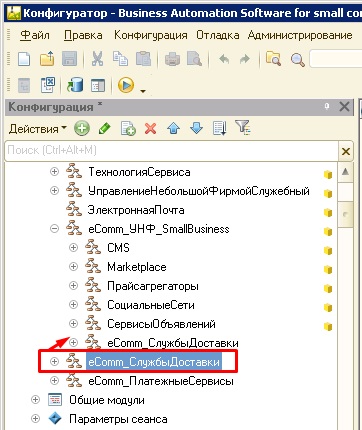Viewport: 362px width, 430px height.
Task: Click the green Add object icon
Action: pyautogui.click(x=82, y=128)
